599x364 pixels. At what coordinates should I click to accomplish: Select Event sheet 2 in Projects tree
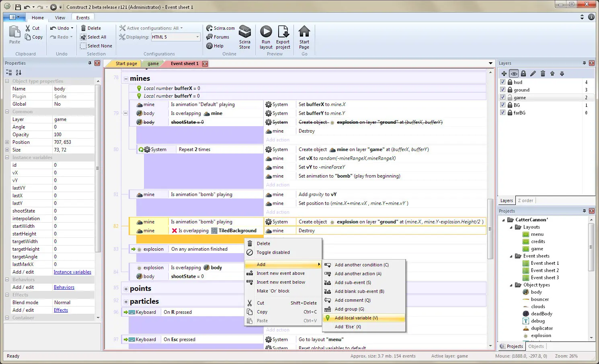click(545, 270)
